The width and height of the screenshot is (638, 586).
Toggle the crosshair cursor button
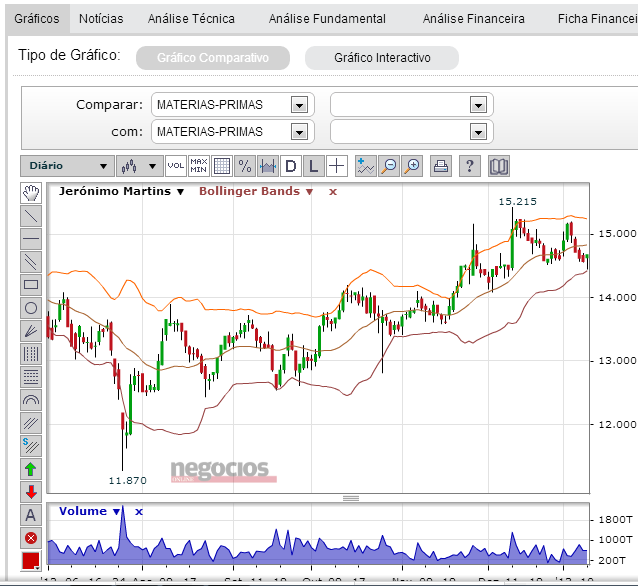tap(337, 166)
